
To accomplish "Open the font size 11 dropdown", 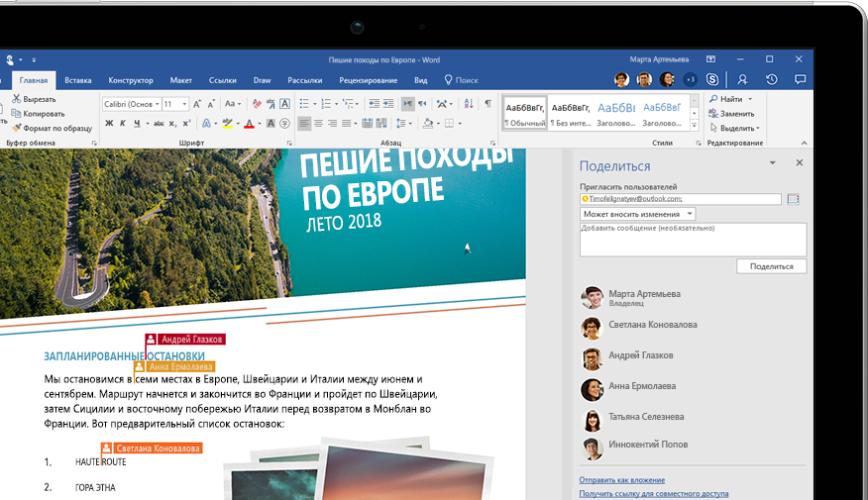I will (184, 104).
